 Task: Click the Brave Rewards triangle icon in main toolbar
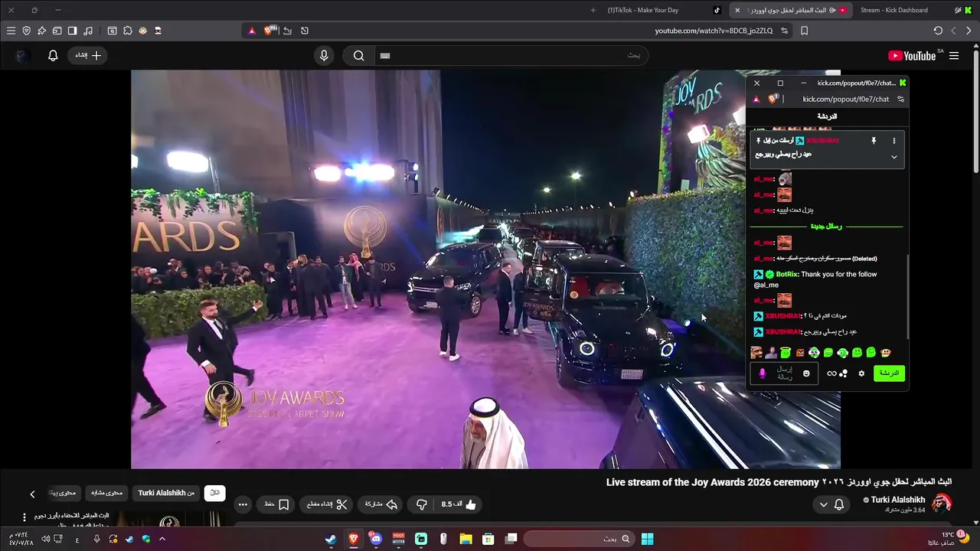252,31
